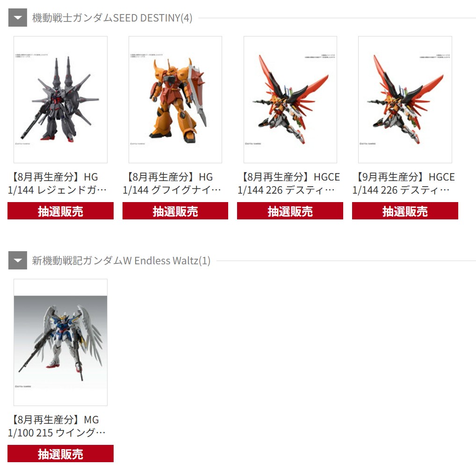476x472 pixels.
Task: Open the 8月再生産分 Destiny Gundam thumbnail
Action: tap(290, 100)
